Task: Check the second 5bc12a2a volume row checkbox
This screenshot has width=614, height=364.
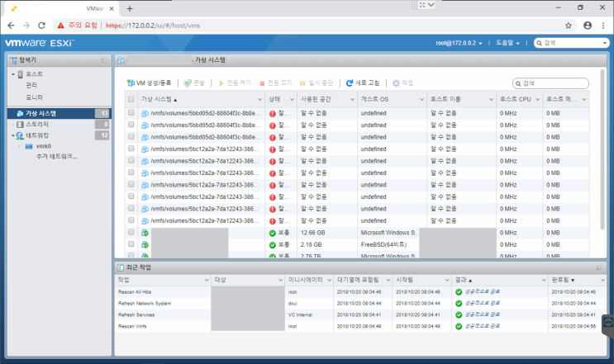Action: [x=131, y=160]
